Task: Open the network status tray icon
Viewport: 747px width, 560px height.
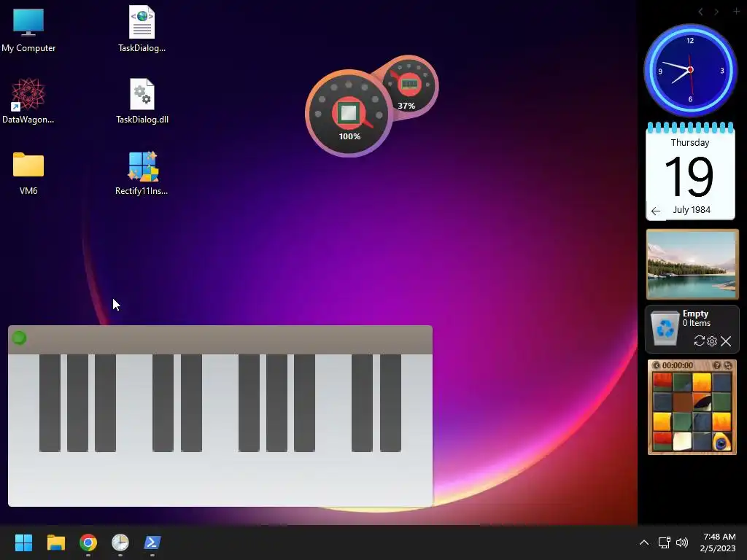Action: [664, 542]
